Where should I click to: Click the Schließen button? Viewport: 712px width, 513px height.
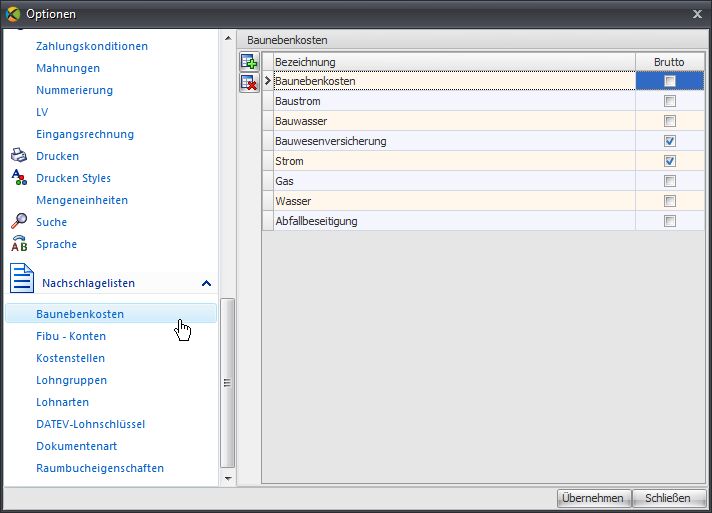668,498
